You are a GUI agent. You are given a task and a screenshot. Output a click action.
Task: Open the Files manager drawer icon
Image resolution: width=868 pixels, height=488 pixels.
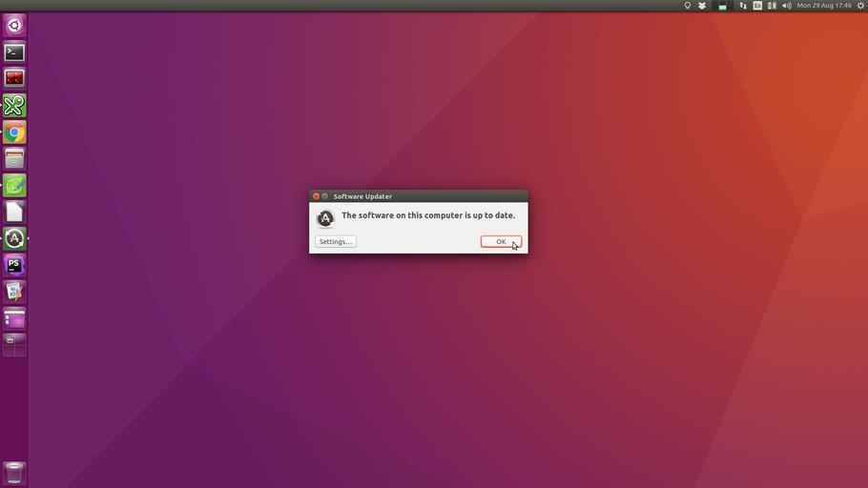coord(14,158)
